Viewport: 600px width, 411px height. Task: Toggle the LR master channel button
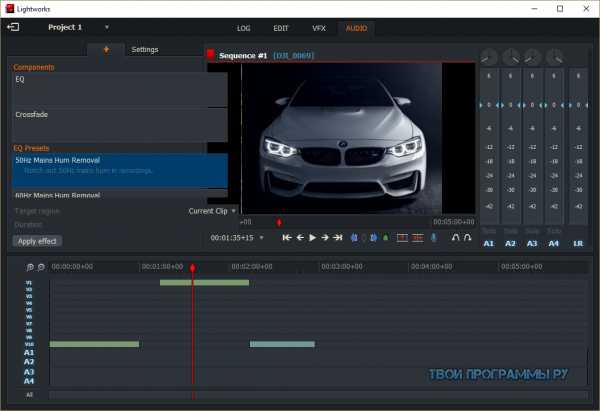(x=579, y=243)
